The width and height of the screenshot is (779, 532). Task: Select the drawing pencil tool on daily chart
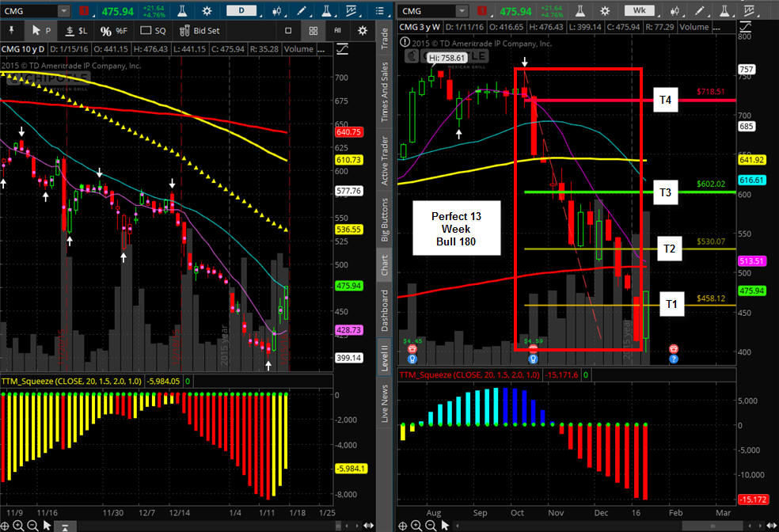coord(301,11)
